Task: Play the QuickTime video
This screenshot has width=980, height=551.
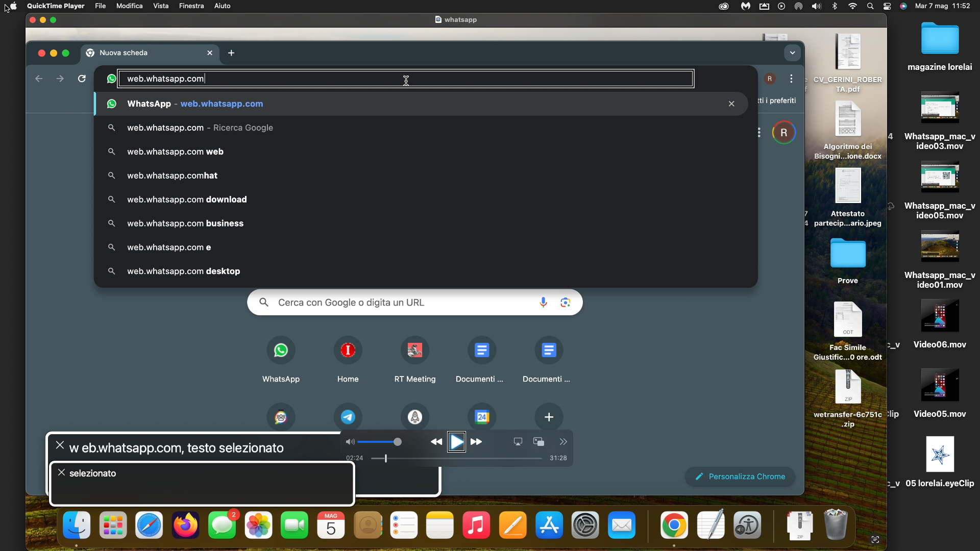Action: point(456,442)
